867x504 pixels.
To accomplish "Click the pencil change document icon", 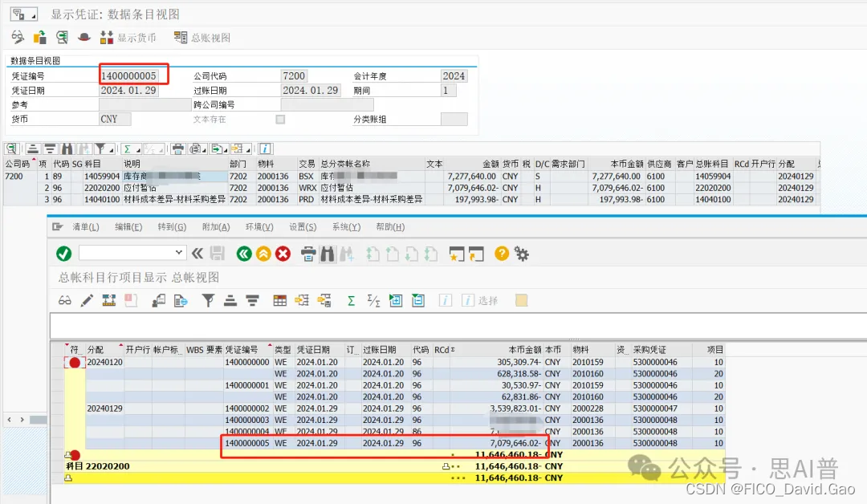I will click(87, 301).
